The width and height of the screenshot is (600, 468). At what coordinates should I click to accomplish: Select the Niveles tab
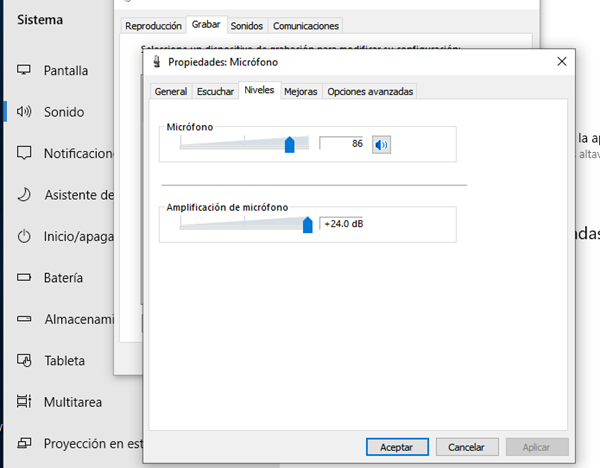point(259,90)
